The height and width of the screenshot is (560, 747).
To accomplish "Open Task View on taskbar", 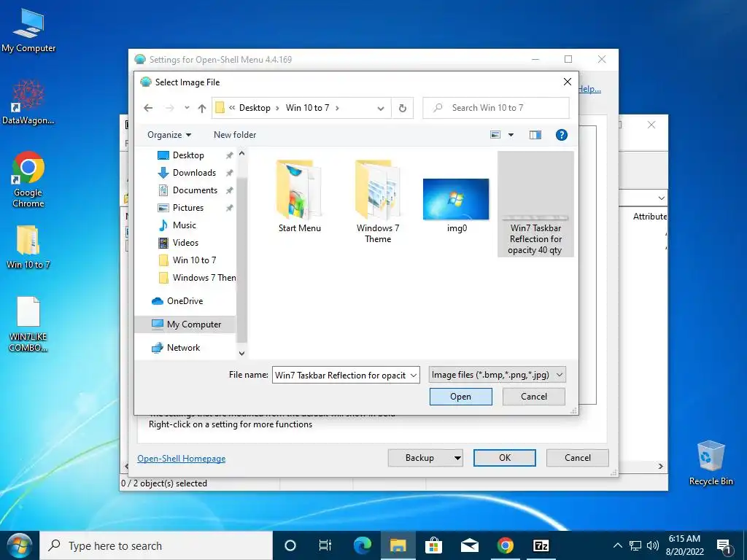I will [x=325, y=545].
